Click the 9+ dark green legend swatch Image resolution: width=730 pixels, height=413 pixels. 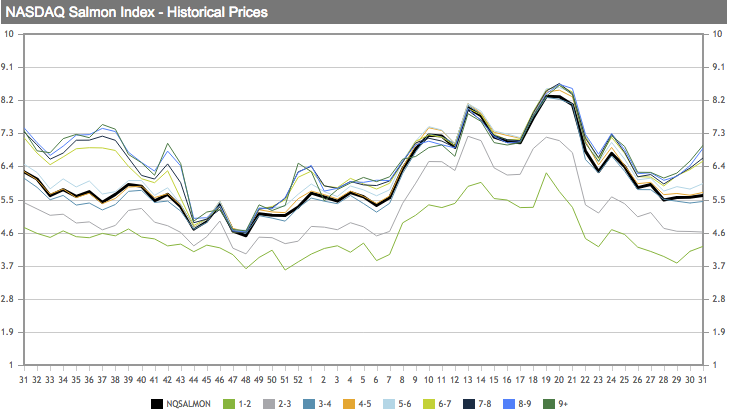(549, 404)
